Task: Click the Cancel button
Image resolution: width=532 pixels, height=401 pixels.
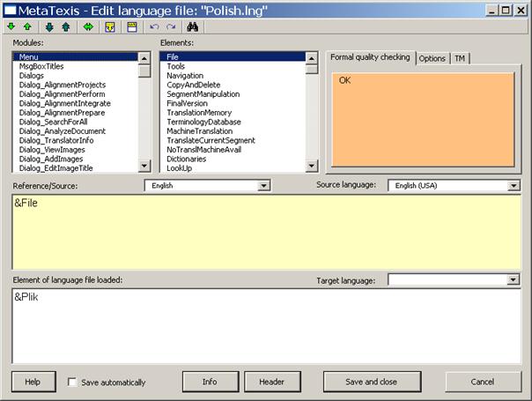Action: coord(483,382)
